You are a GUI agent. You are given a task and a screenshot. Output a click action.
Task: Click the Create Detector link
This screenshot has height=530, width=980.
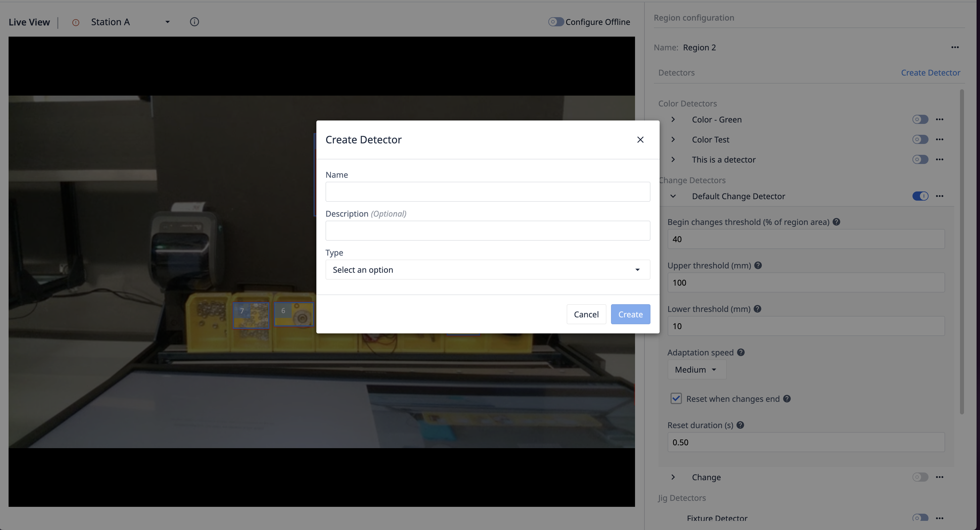click(931, 73)
